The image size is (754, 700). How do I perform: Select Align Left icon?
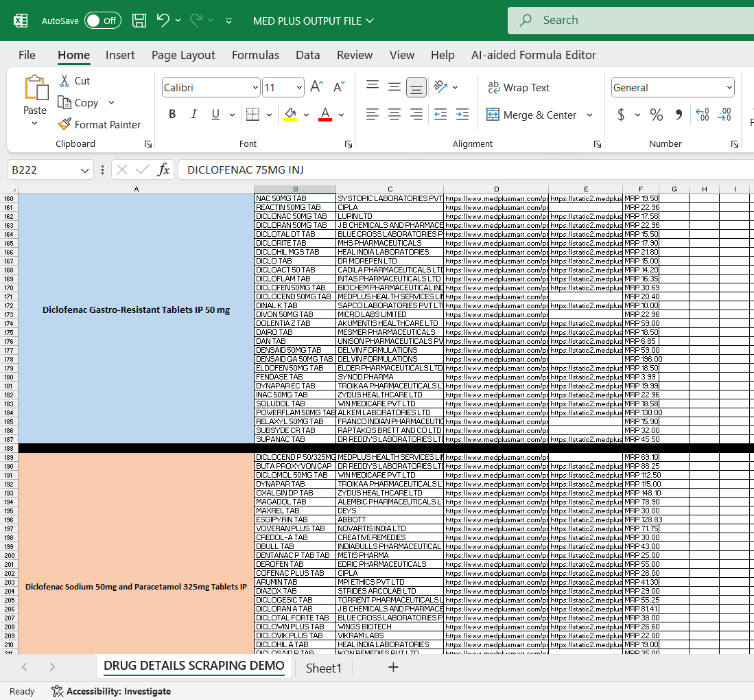(372, 115)
